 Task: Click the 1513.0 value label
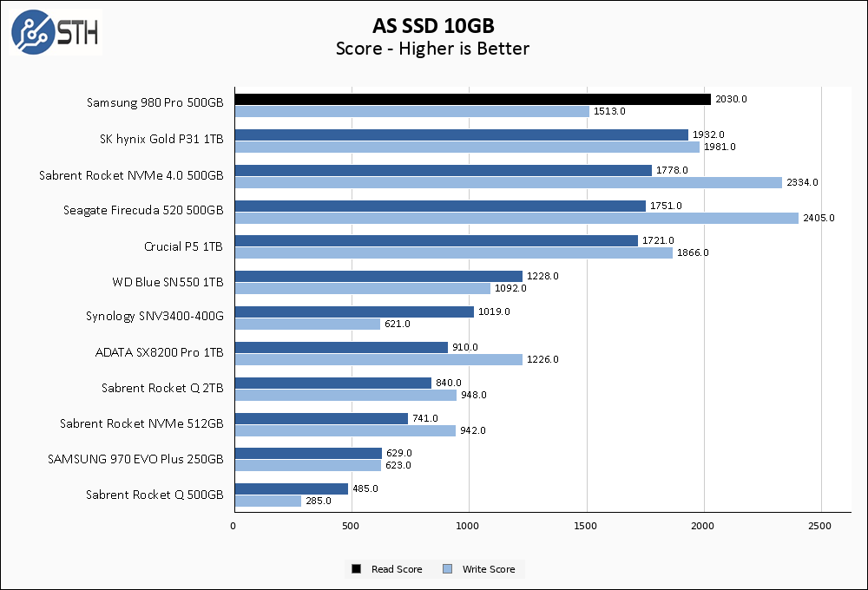(x=609, y=111)
